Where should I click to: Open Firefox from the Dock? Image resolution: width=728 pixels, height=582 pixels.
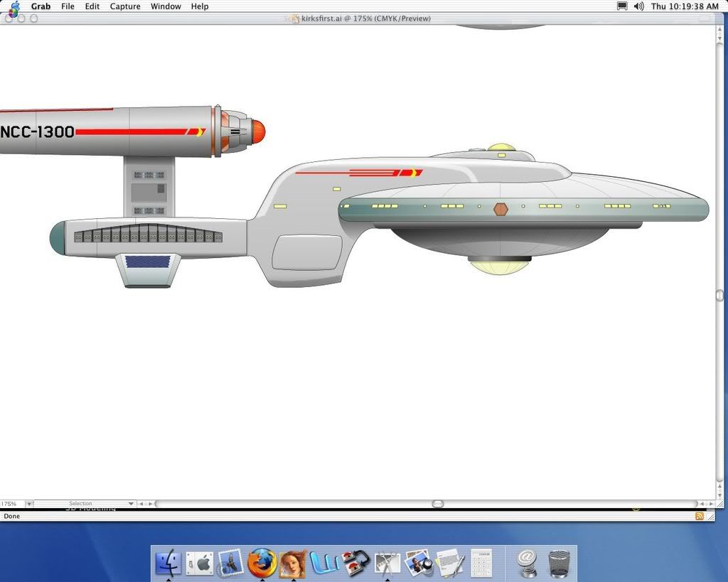point(262,563)
